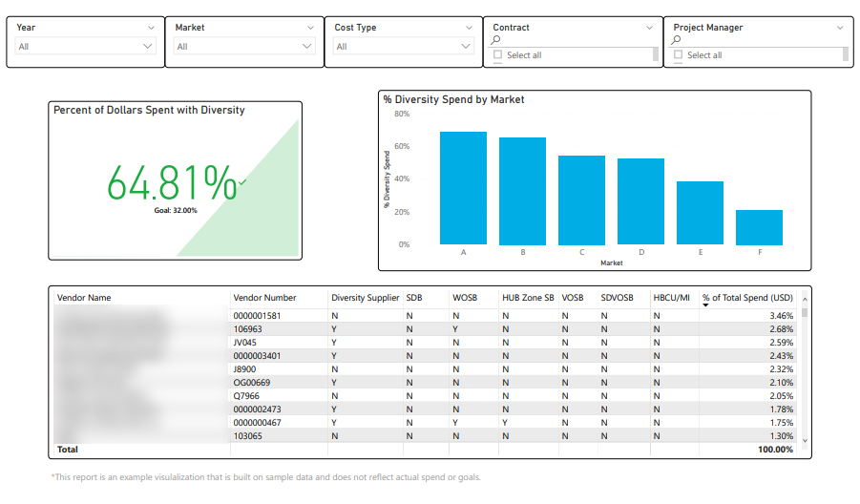
Task: Select the bar for Market F
Action: click(x=759, y=227)
